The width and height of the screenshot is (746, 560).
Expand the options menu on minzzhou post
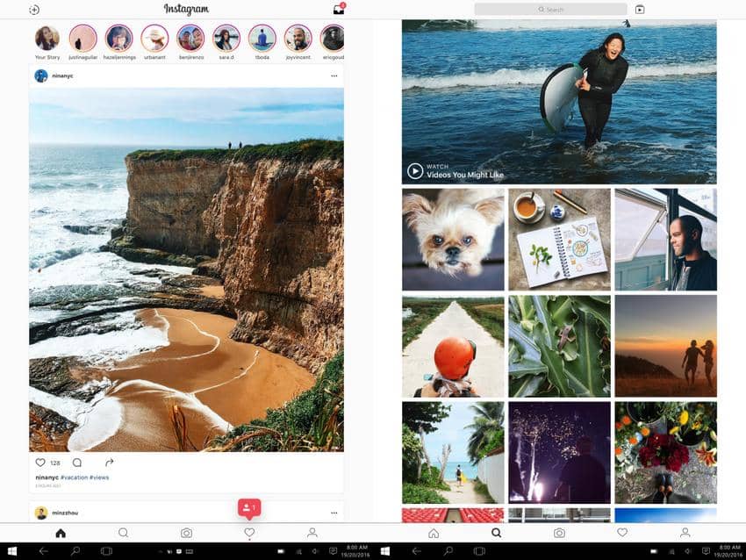click(x=334, y=513)
